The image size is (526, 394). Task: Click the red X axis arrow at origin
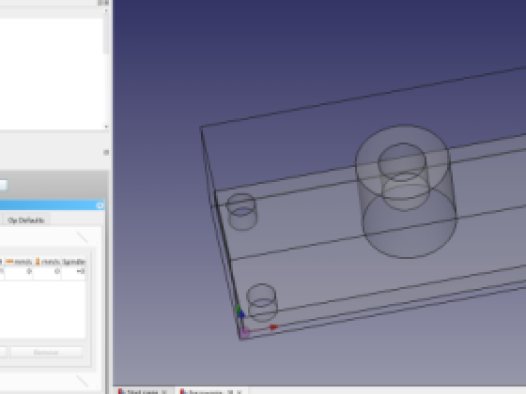(274, 327)
